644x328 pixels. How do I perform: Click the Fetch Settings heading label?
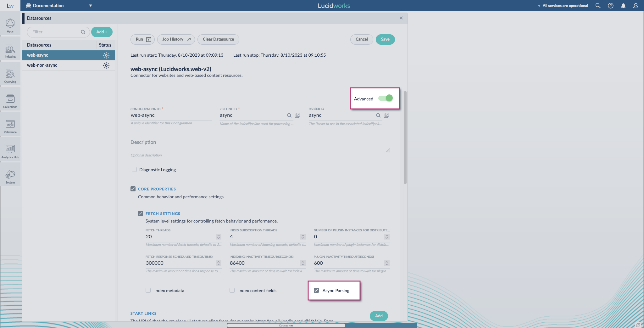163,214
